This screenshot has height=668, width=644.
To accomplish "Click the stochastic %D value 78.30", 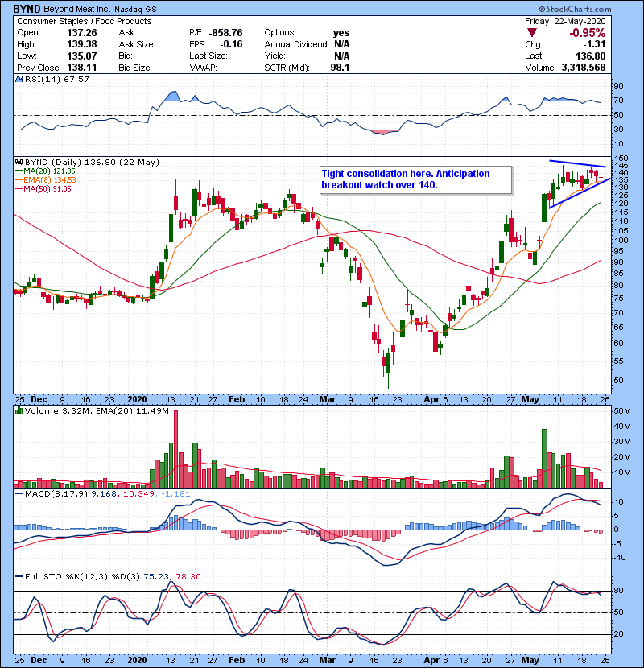I will point(188,577).
